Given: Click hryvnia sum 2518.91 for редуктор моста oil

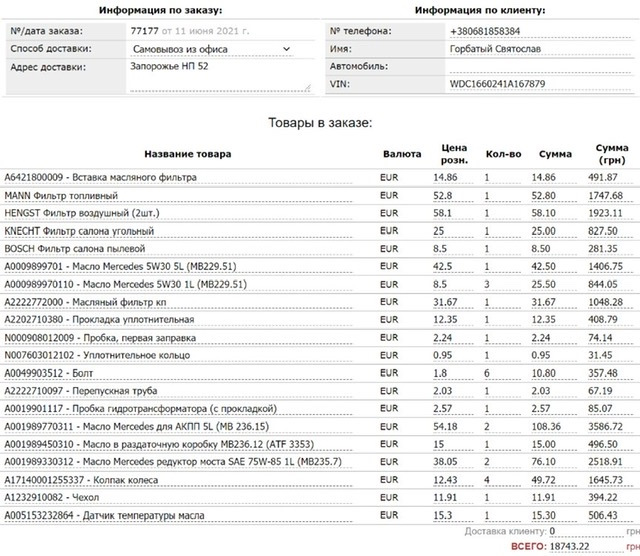Looking at the screenshot, I should 610,462.
